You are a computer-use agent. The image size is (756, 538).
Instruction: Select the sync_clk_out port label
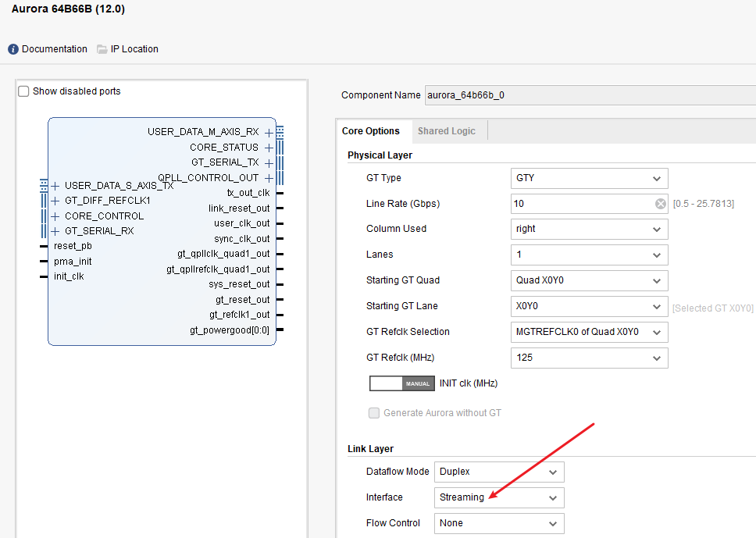pos(242,239)
